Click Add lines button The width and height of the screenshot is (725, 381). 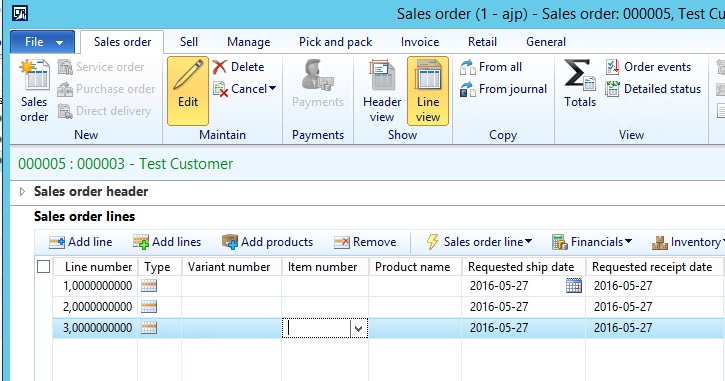(x=167, y=242)
